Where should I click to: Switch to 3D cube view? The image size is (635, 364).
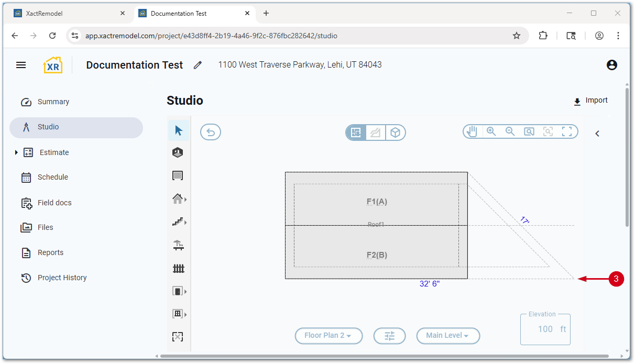coord(396,133)
